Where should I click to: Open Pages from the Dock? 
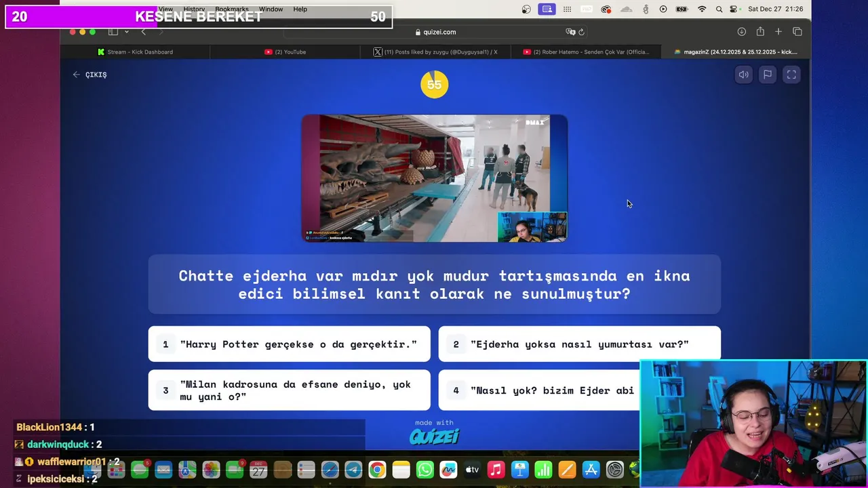[568, 470]
